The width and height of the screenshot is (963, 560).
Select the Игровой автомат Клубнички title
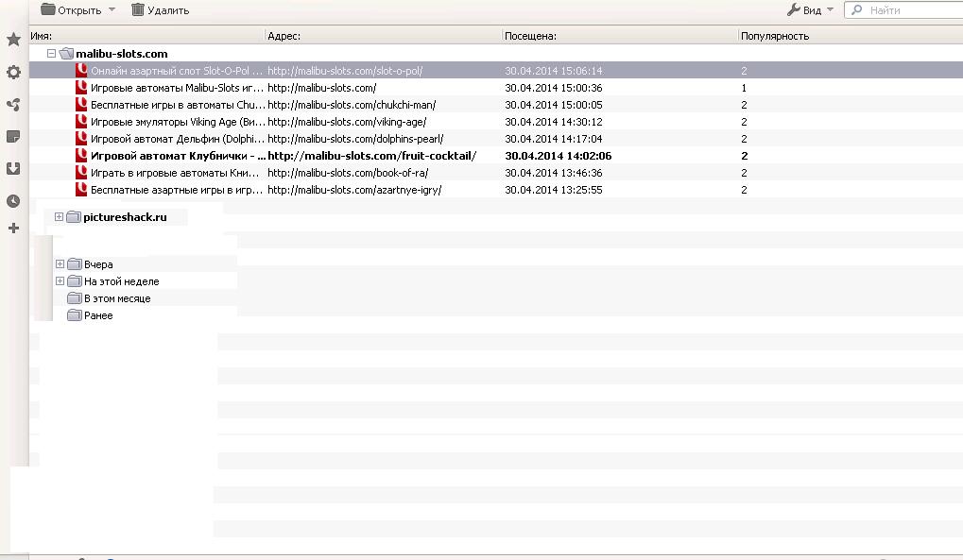coord(178,156)
